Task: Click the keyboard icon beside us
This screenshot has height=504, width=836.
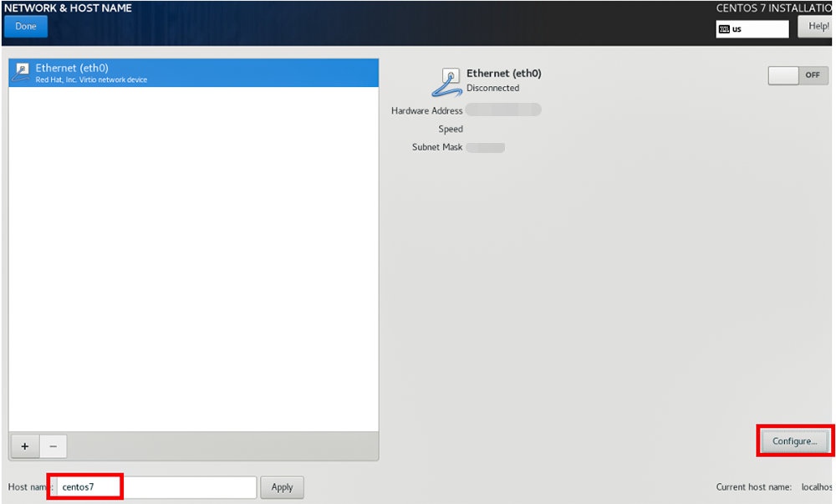Action: [x=724, y=28]
